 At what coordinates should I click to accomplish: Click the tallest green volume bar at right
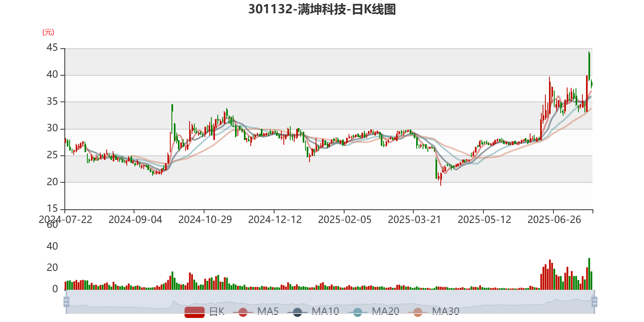[589, 274]
